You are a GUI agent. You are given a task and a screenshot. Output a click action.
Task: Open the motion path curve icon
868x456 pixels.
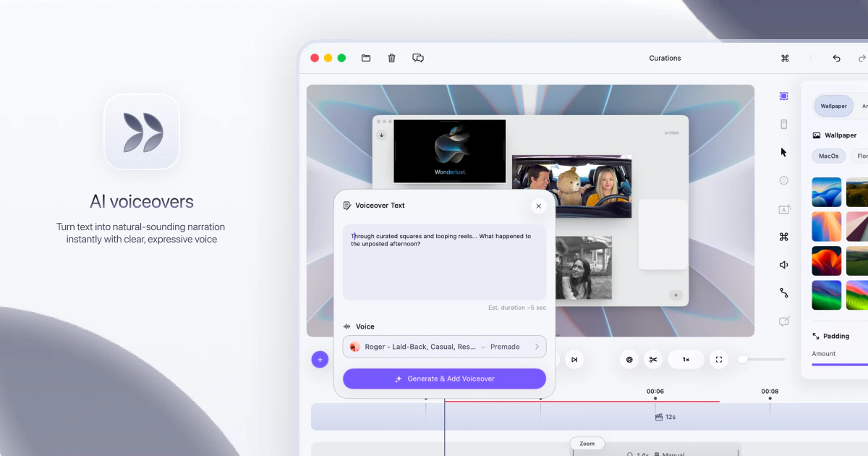pyautogui.click(x=783, y=293)
